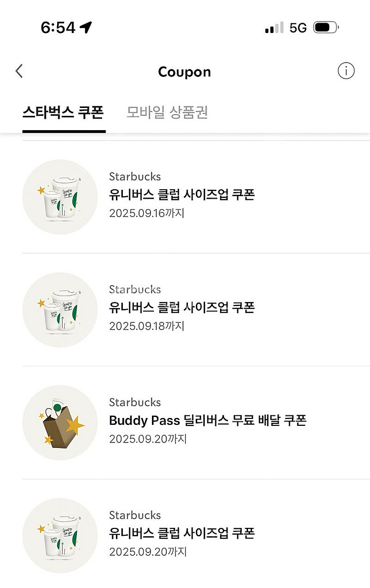Open the 모바일 상품권 tab
This screenshot has width=370, height=588.
click(x=167, y=112)
